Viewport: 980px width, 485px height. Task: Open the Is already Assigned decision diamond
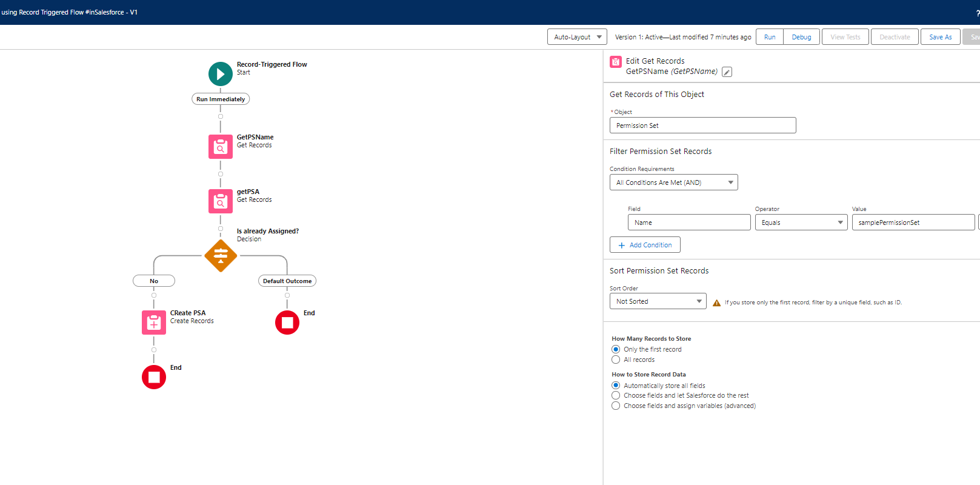[x=221, y=256]
